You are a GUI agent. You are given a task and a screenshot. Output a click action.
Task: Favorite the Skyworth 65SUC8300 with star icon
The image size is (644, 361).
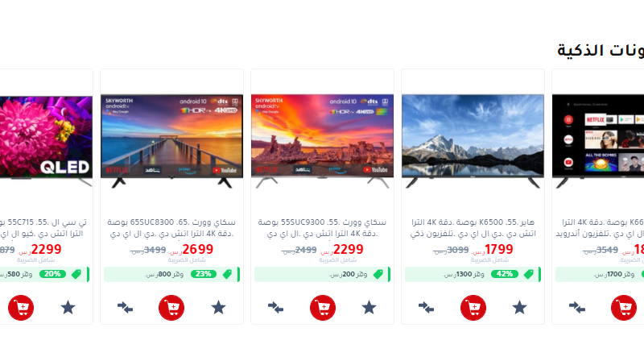click(x=218, y=308)
